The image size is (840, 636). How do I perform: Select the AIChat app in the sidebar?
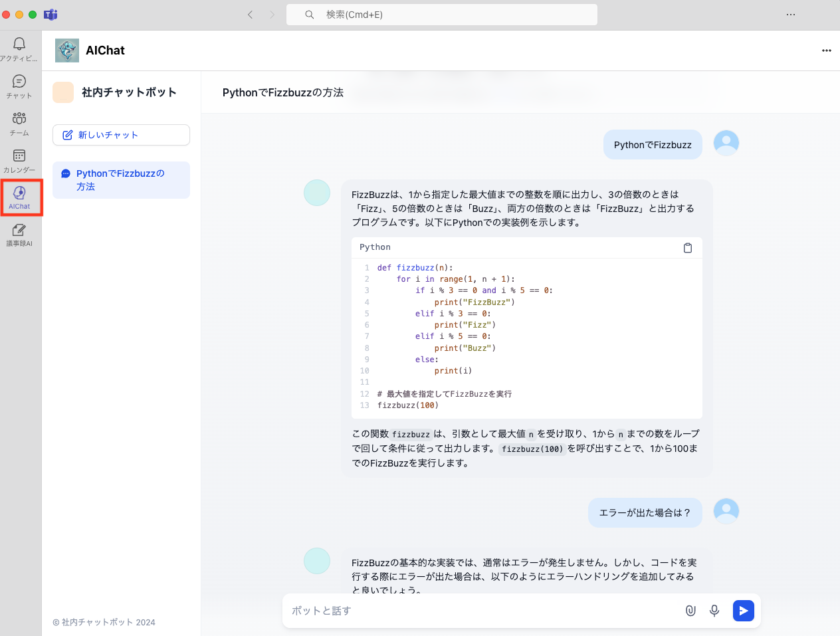pyautogui.click(x=19, y=197)
